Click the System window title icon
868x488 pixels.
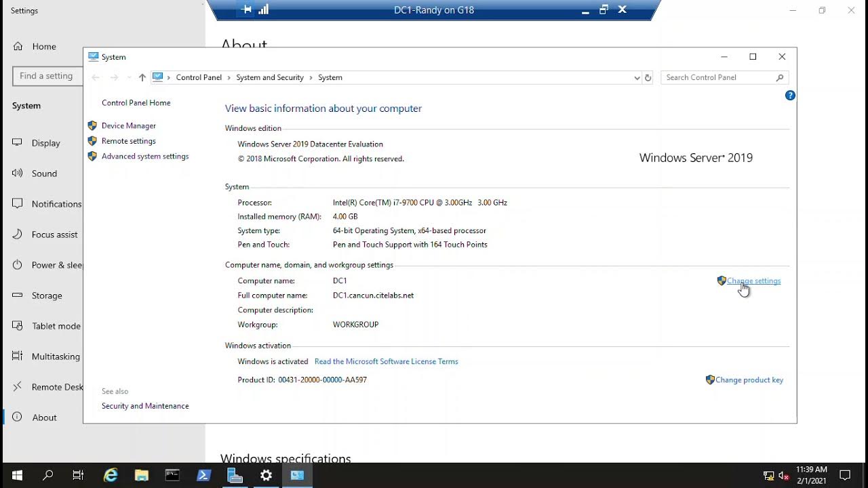pos(94,57)
